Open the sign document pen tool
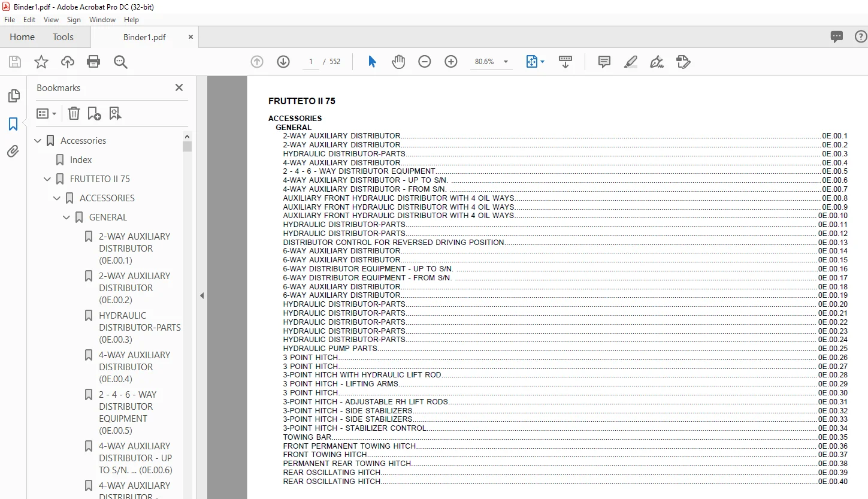 click(657, 62)
